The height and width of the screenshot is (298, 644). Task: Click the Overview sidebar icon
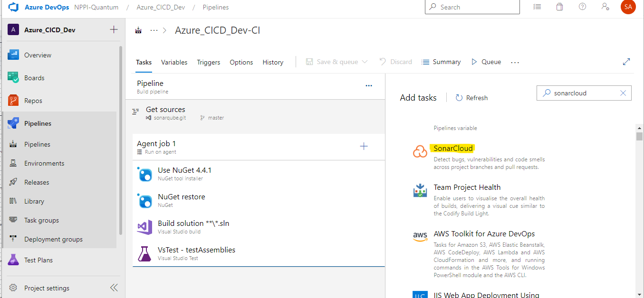[x=13, y=55]
